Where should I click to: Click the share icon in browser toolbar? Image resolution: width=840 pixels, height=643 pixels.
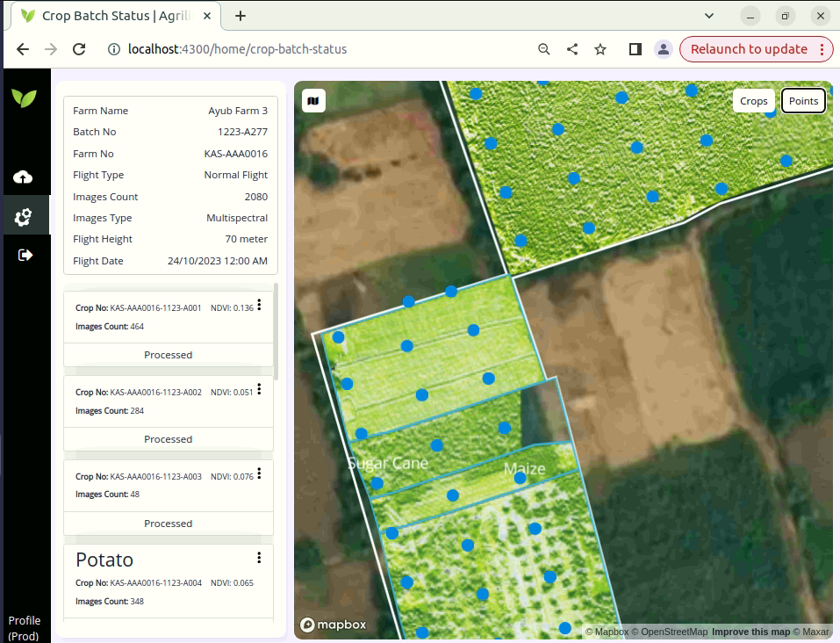point(572,49)
